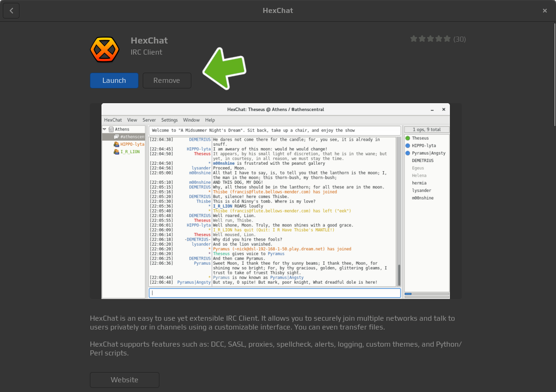Open the HexChat Website link button

coord(124,380)
